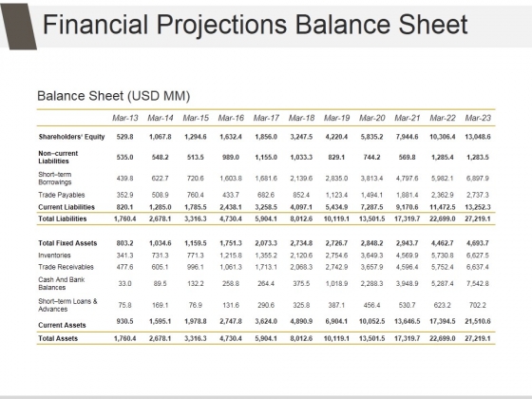Select the Total Assets row label

click(58, 338)
